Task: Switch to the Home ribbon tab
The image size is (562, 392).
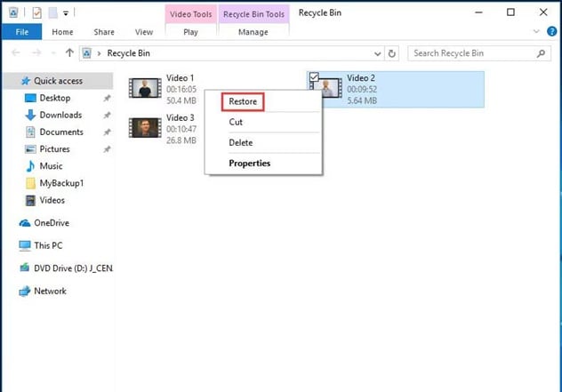Action: [x=62, y=32]
